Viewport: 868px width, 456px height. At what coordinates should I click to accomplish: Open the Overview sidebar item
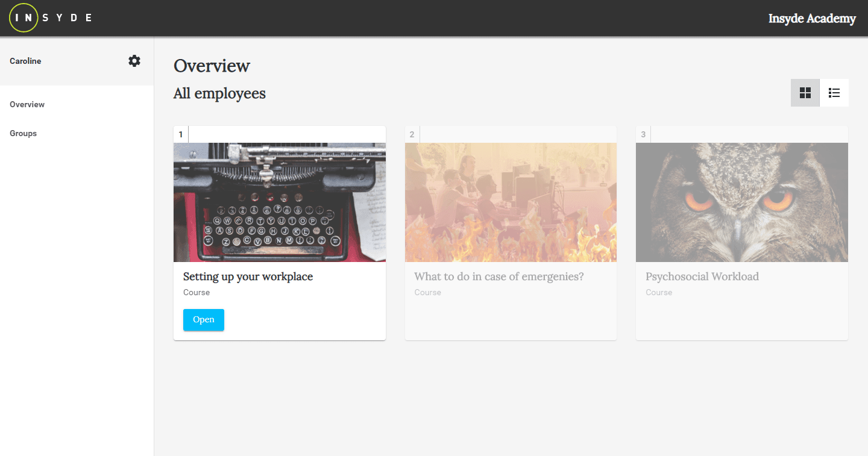click(x=27, y=104)
